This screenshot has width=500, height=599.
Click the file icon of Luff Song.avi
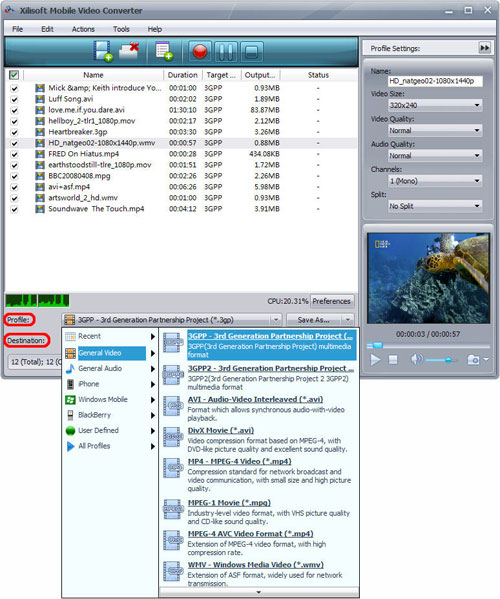[40, 99]
